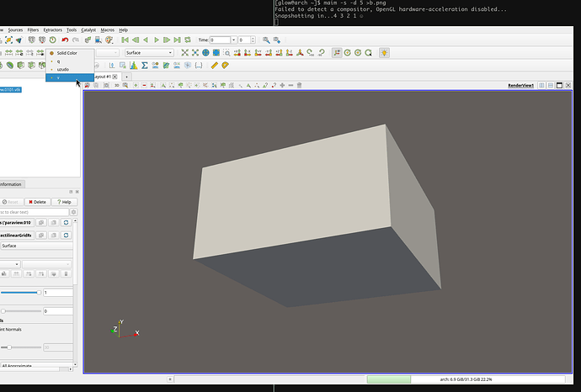Open the Filters menu
This screenshot has width=581, height=392.
35,29
